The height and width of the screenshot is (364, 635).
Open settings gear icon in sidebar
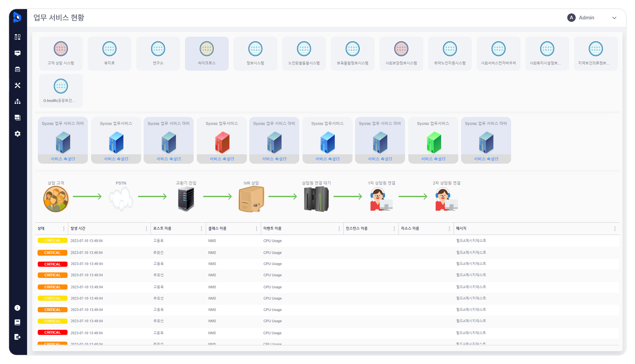click(x=18, y=134)
